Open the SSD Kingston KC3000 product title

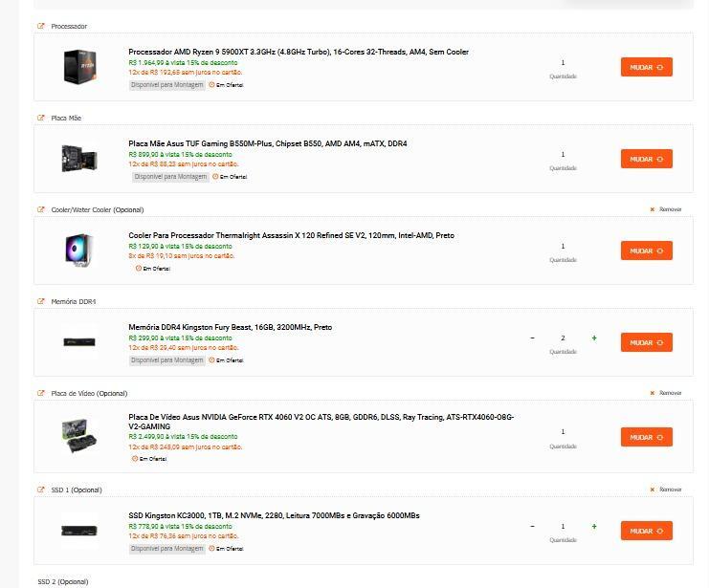[x=274, y=515]
